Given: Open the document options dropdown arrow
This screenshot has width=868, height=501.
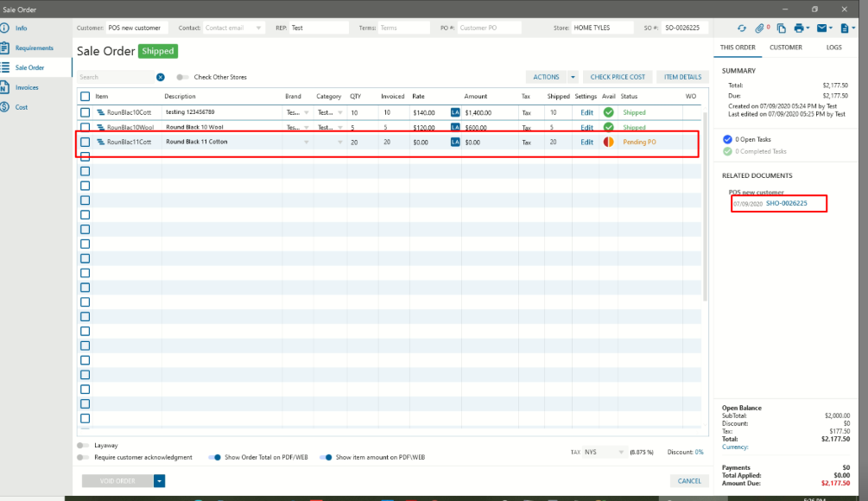Looking at the screenshot, I should (853, 29).
